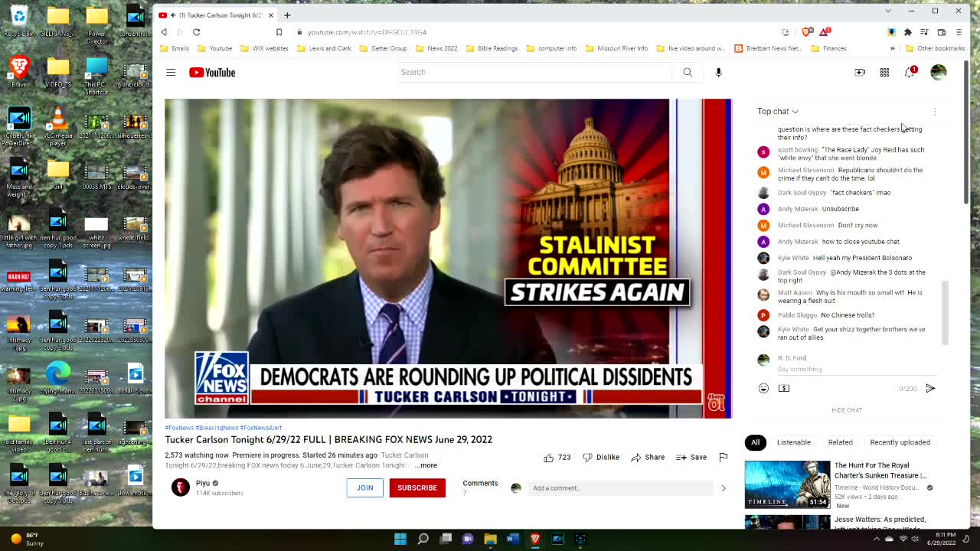Open the chat emoji picker
The image size is (980, 551).
pyautogui.click(x=763, y=388)
